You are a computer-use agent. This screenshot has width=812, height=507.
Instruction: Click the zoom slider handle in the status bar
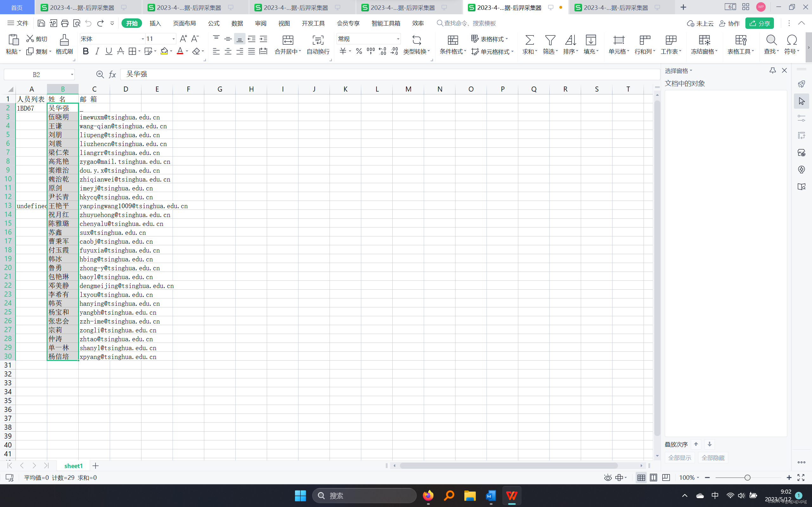click(747, 478)
